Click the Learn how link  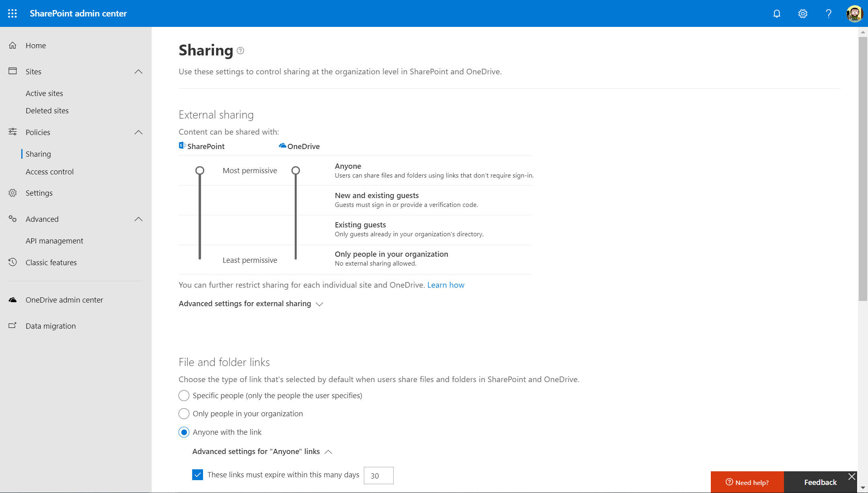tap(445, 285)
